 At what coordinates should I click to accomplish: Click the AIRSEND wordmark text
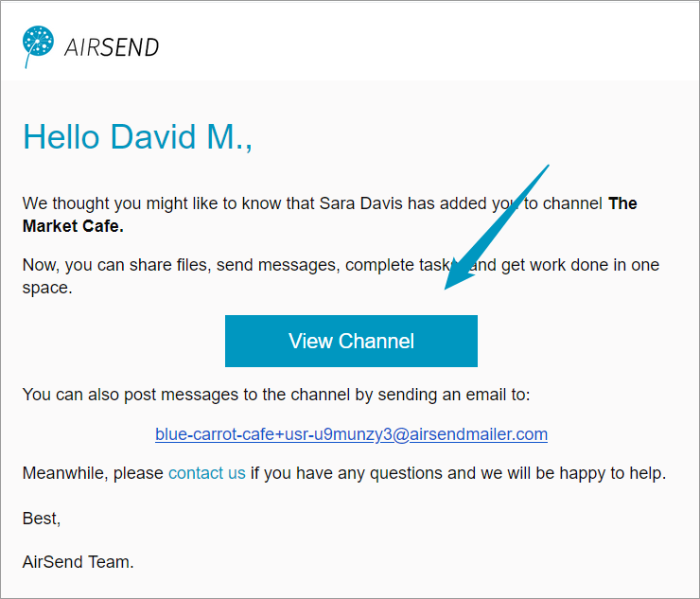(112, 47)
